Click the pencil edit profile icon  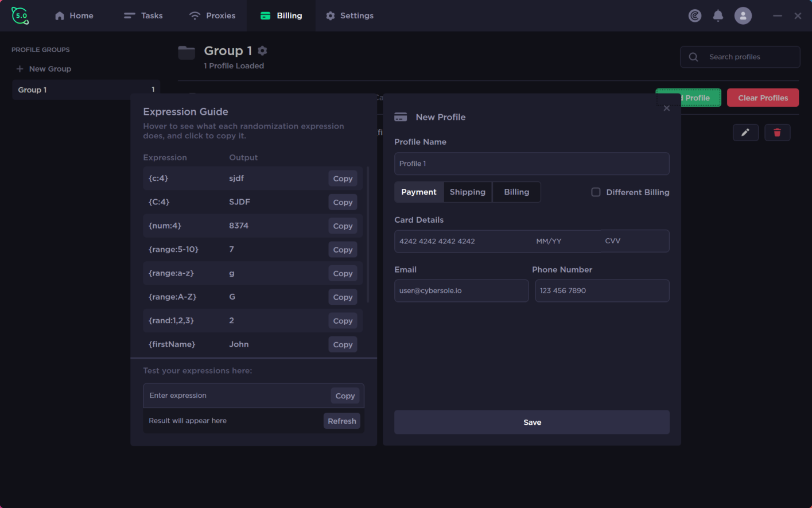pyautogui.click(x=745, y=133)
